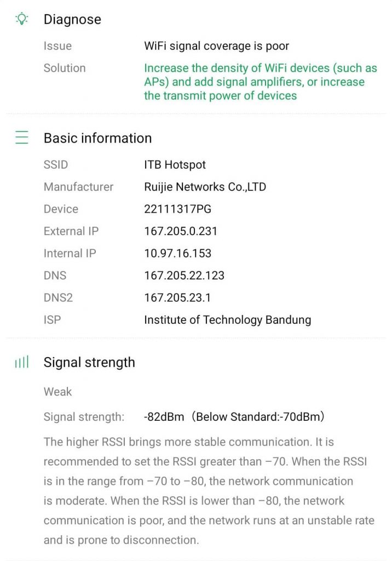The height and width of the screenshot is (561, 392).
Task: Tap the issue text about poor WiFi coverage
Action: coord(216,46)
